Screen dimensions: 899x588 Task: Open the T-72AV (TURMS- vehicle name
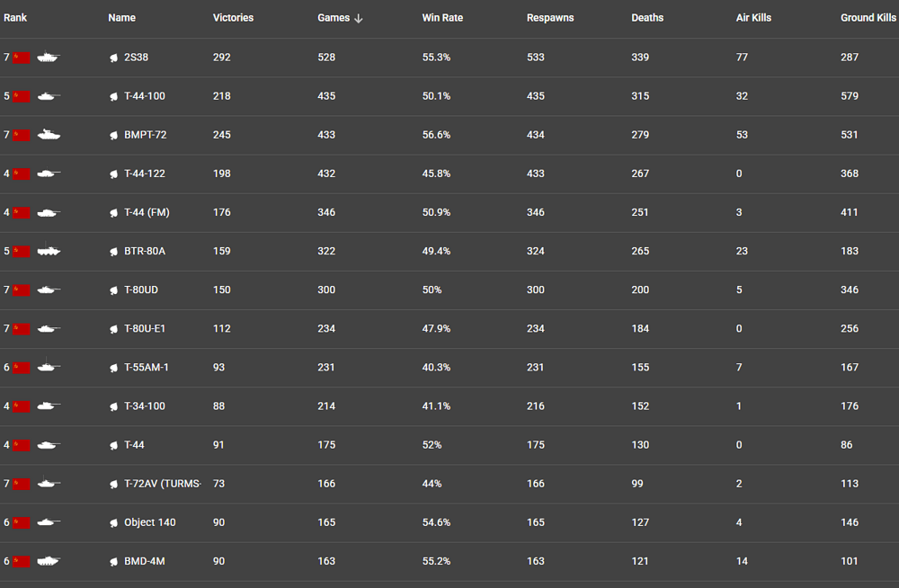(162, 484)
